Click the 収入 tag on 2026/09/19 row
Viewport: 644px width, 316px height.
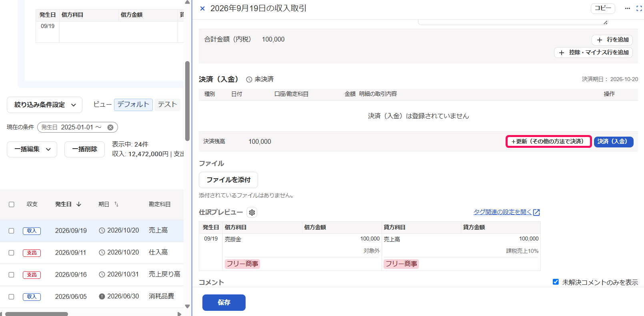click(32, 231)
